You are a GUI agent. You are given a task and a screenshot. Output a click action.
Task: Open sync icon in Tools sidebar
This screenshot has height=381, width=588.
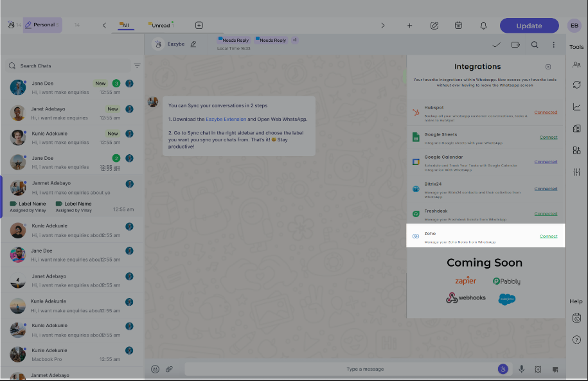coord(576,85)
